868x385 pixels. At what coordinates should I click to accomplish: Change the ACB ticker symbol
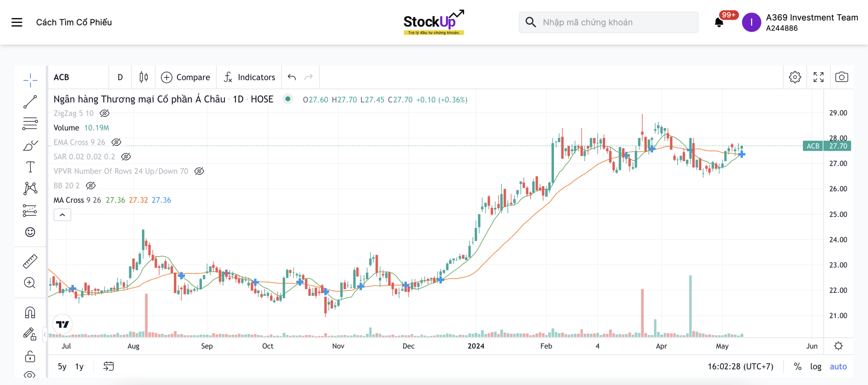(x=61, y=77)
